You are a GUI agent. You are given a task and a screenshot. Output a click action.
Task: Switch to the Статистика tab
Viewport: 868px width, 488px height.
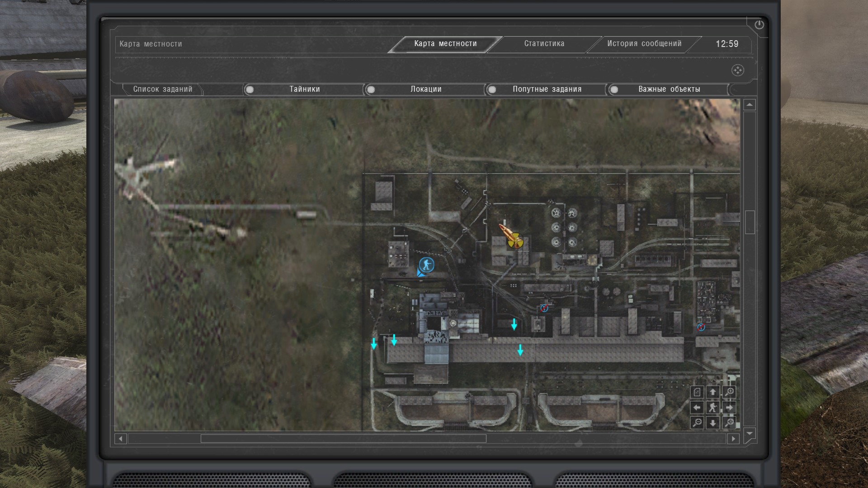click(x=544, y=44)
